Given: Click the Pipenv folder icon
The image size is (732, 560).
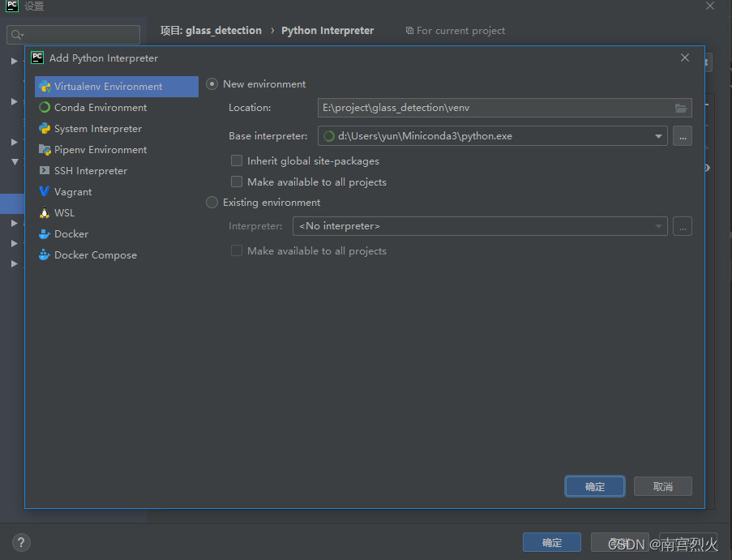Looking at the screenshot, I should coord(45,149).
